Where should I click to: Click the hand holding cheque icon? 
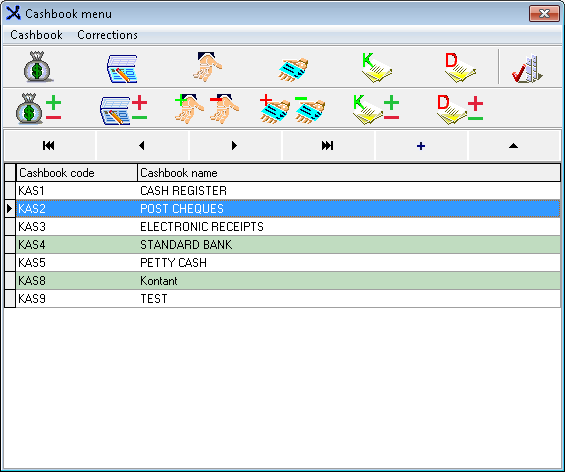(293, 69)
